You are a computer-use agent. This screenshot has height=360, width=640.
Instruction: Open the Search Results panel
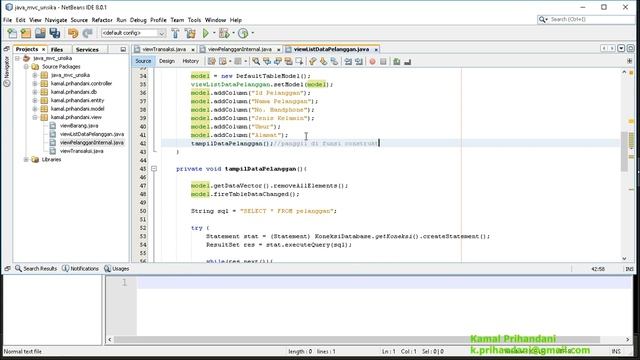point(36,269)
